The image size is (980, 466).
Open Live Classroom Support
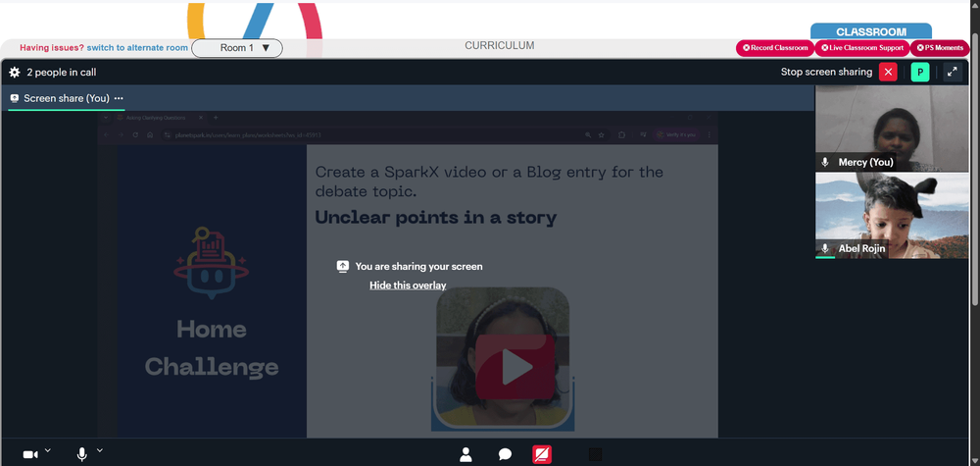[x=861, y=48]
